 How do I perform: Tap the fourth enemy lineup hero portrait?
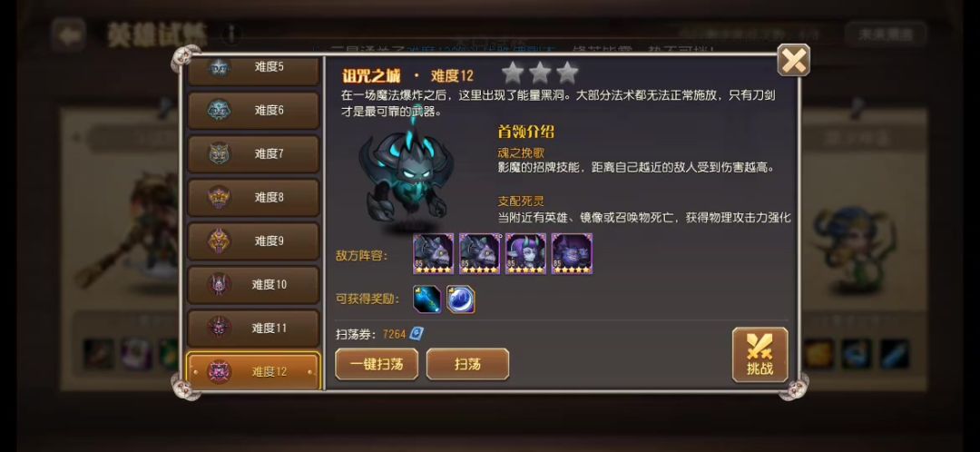(572, 254)
